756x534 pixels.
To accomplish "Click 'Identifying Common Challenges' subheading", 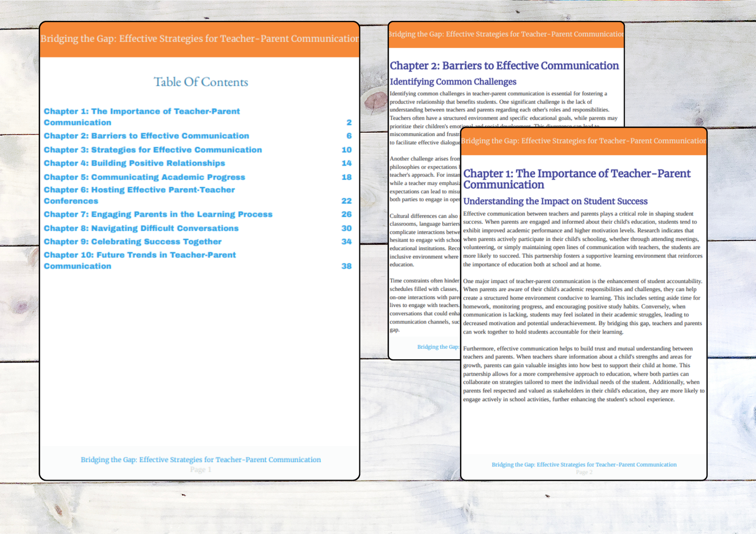I will pyautogui.click(x=453, y=82).
